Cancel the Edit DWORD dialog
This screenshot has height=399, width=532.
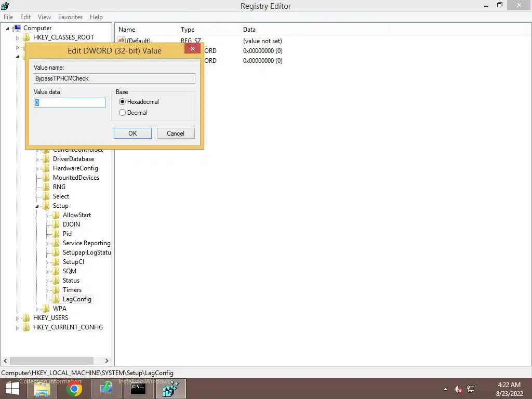[x=176, y=134]
